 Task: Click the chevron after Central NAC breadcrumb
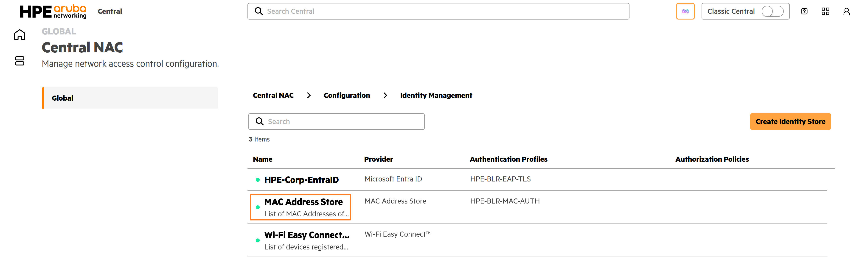[x=309, y=95]
